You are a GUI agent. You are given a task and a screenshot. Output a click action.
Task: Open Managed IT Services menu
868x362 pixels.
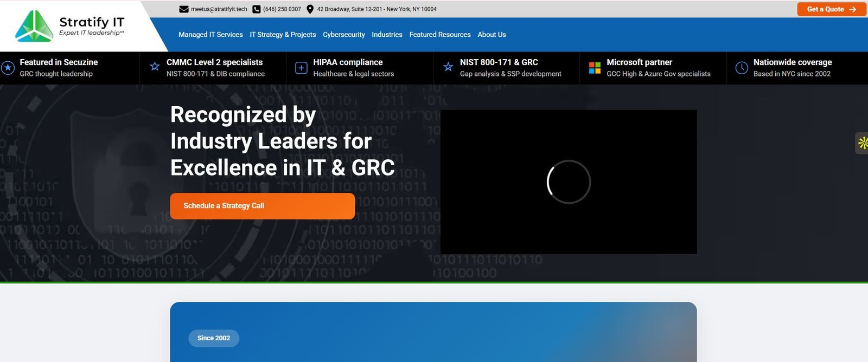[210, 35]
